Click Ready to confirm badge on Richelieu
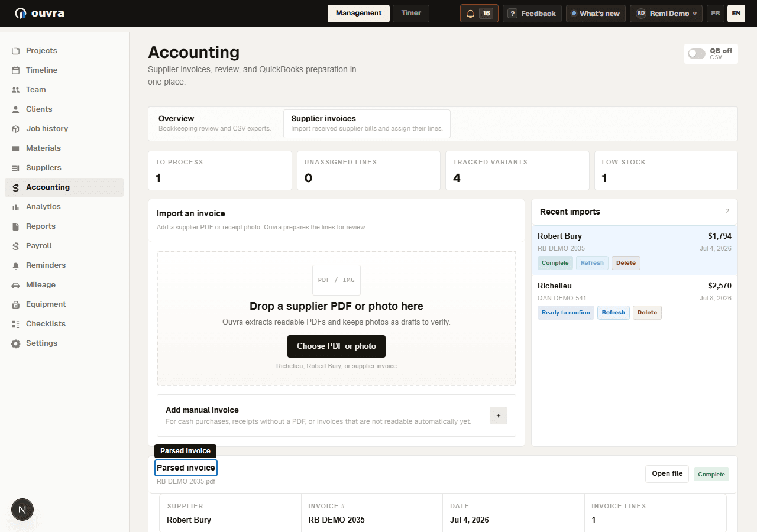This screenshot has width=757, height=532. tap(566, 313)
